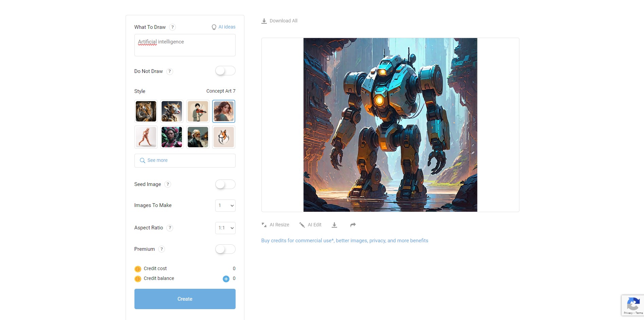Select AI Edit below the image
Screen dimensions: 644x320
tap(310, 225)
